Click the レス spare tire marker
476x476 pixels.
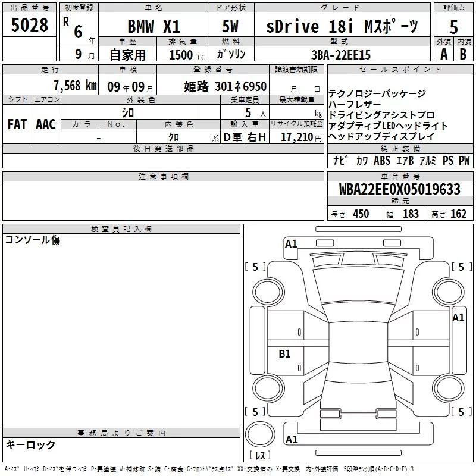pos(260,455)
